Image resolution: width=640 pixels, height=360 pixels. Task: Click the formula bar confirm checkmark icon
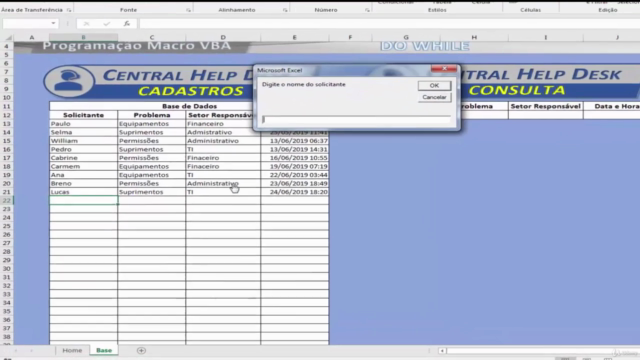pos(107,24)
